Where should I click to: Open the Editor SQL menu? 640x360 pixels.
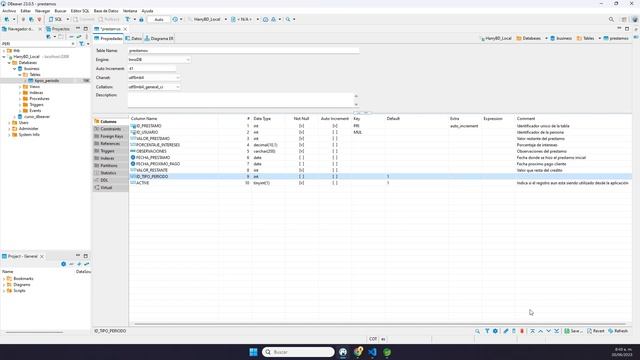(80, 11)
